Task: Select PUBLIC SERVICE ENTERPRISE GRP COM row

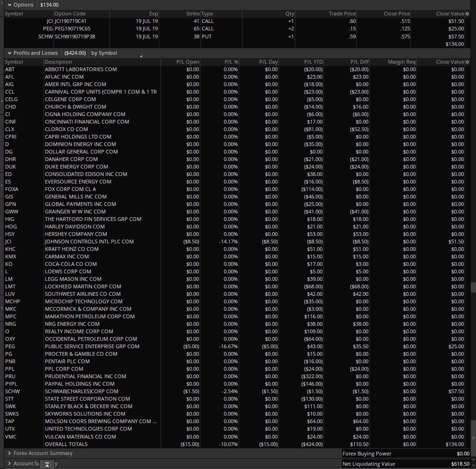Action: [x=234, y=346]
